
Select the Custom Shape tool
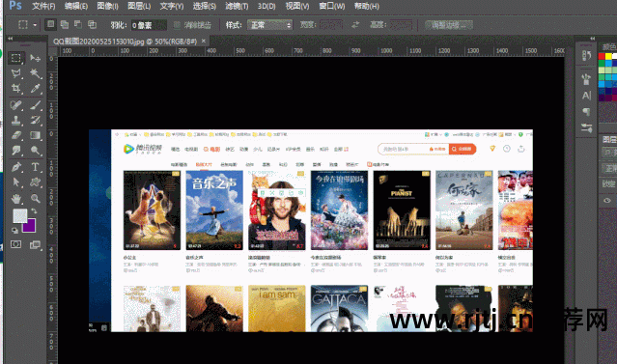36,182
